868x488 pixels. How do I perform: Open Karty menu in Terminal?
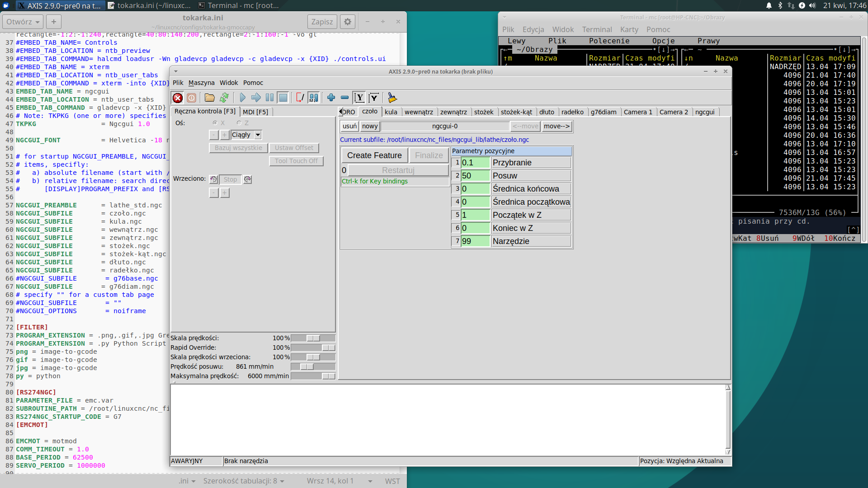629,29
